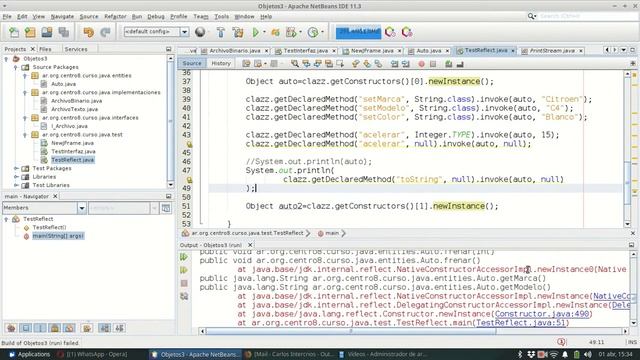Open the TestReflect.java:51 stack trace link

tap(520, 323)
